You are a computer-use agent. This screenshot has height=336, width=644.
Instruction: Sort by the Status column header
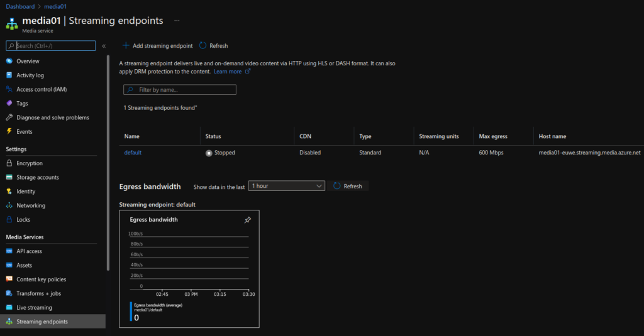[213, 136]
